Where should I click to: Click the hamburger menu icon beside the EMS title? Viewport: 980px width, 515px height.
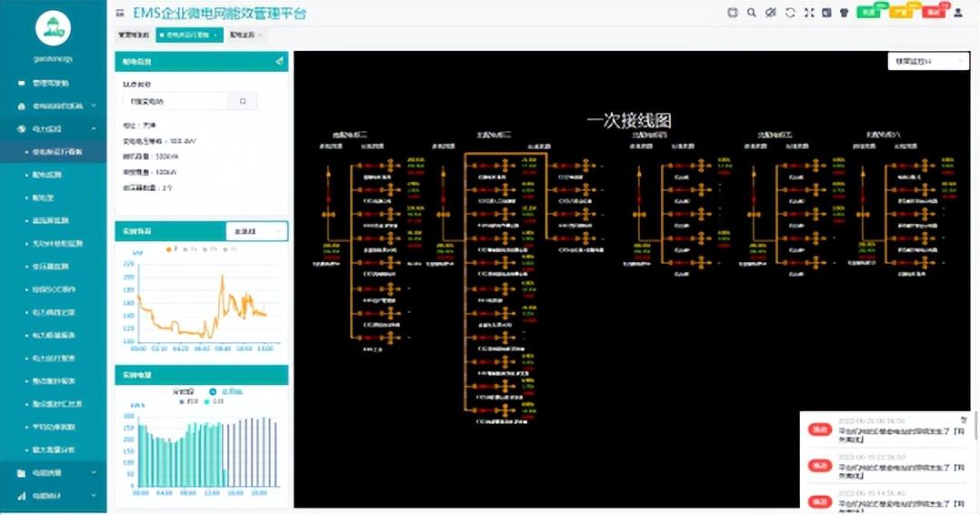120,14
